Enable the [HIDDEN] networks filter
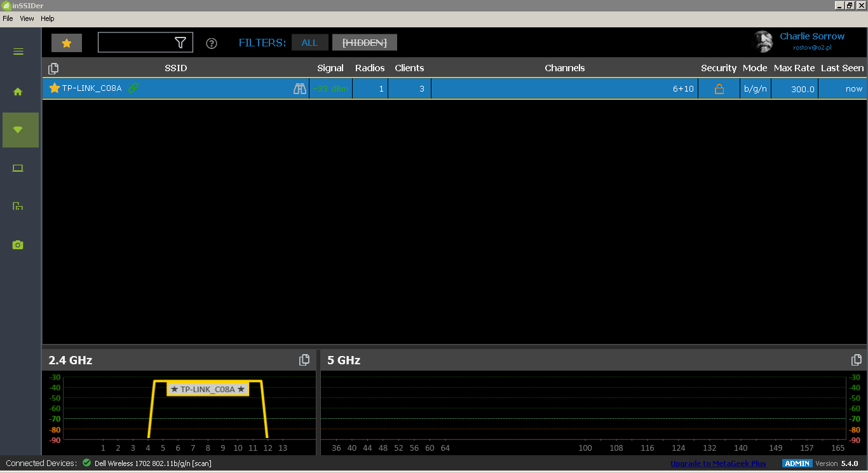Image resolution: width=868 pixels, height=473 pixels. point(364,43)
